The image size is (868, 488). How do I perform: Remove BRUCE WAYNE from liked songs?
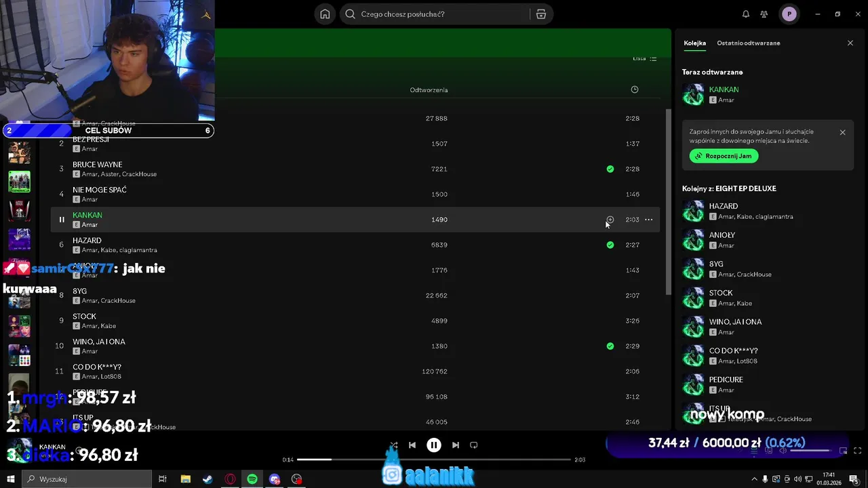610,169
